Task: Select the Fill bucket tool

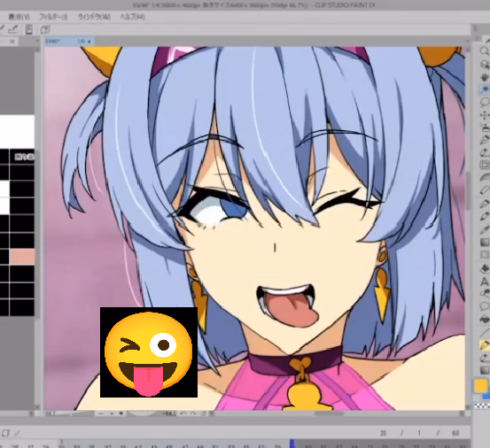Action: [484, 268]
